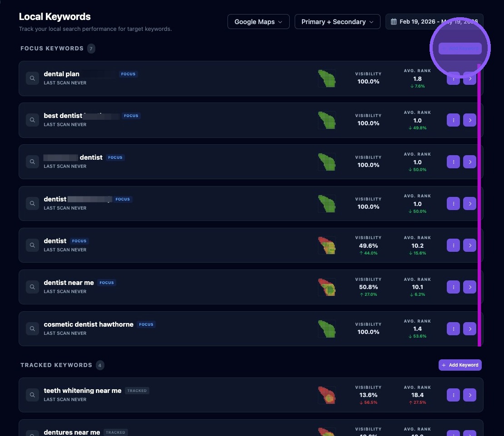The image size is (504, 436).
Task: Click the best dentist heatmap thumbnail
Action: [x=327, y=120]
